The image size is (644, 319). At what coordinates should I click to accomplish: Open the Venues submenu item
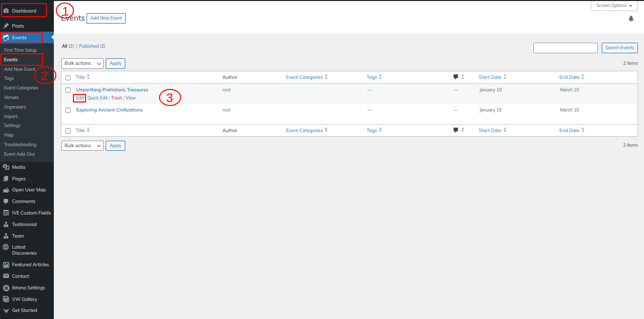12,97
